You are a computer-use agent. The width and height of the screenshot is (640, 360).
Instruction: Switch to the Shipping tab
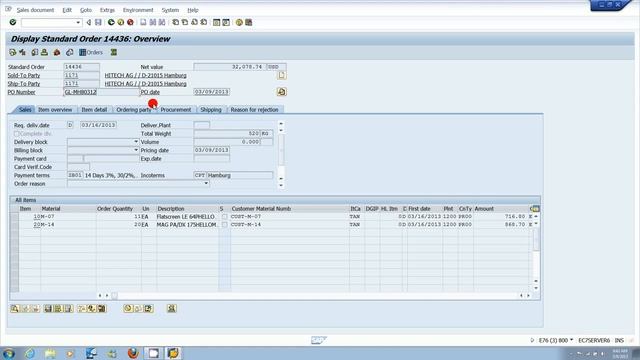[x=211, y=110]
